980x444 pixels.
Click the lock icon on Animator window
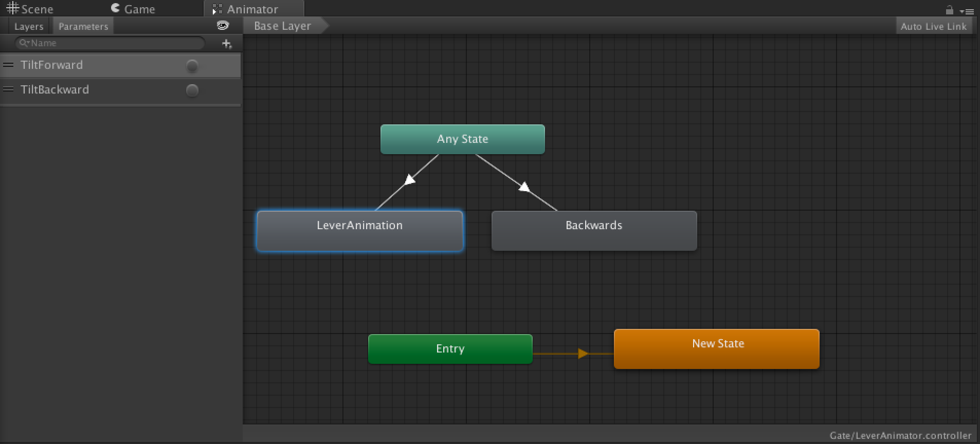[x=949, y=10]
